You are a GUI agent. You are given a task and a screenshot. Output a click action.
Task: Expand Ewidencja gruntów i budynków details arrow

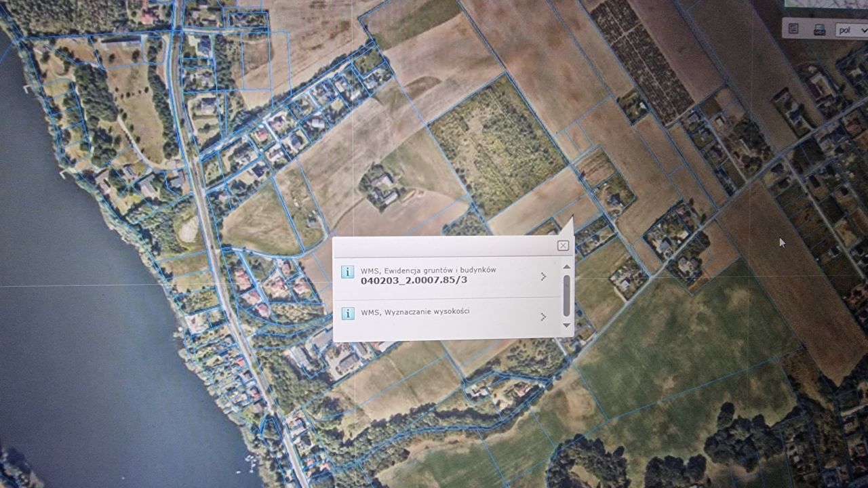[x=543, y=276]
